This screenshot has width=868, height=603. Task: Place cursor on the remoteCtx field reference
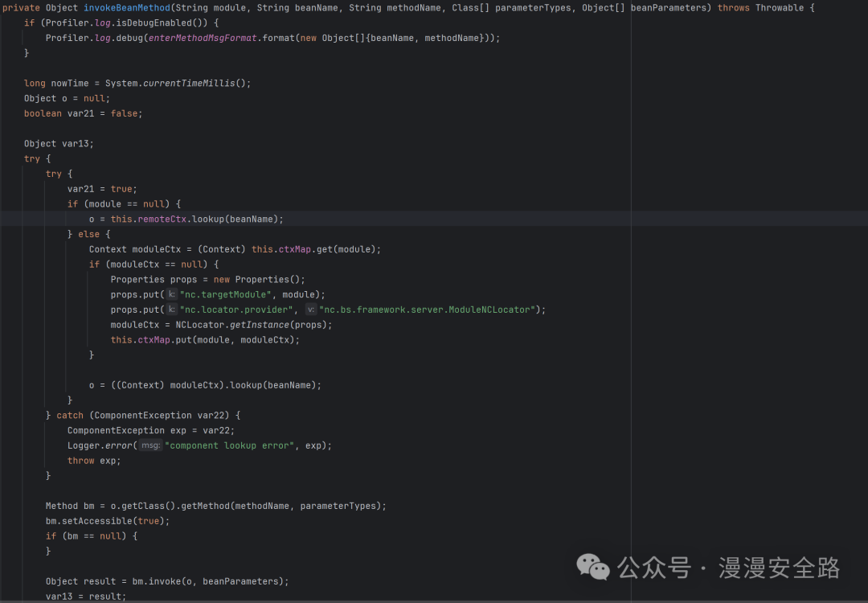click(165, 219)
